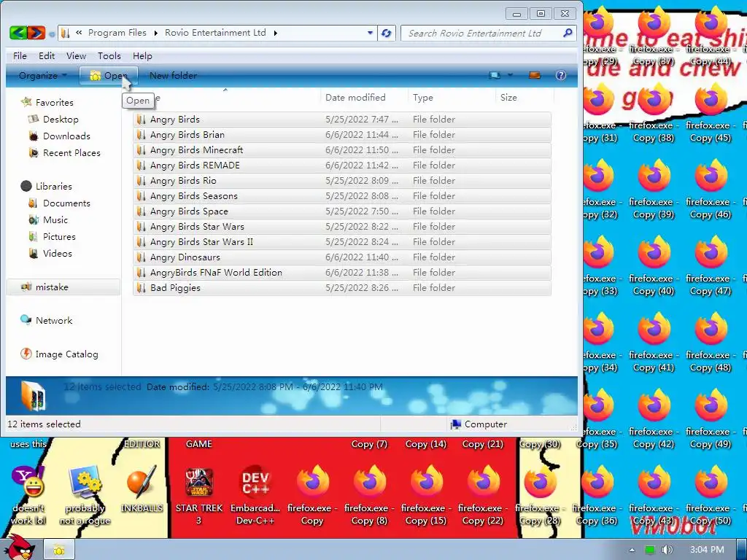Open the Help menu
The width and height of the screenshot is (747, 560).
click(142, 55)
